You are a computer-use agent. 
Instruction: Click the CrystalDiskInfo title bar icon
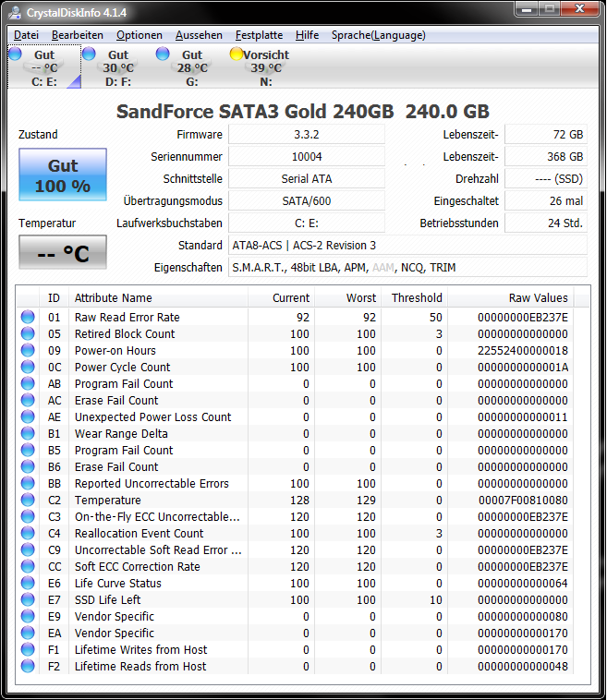pyautogui.click(x=15, y=12)
